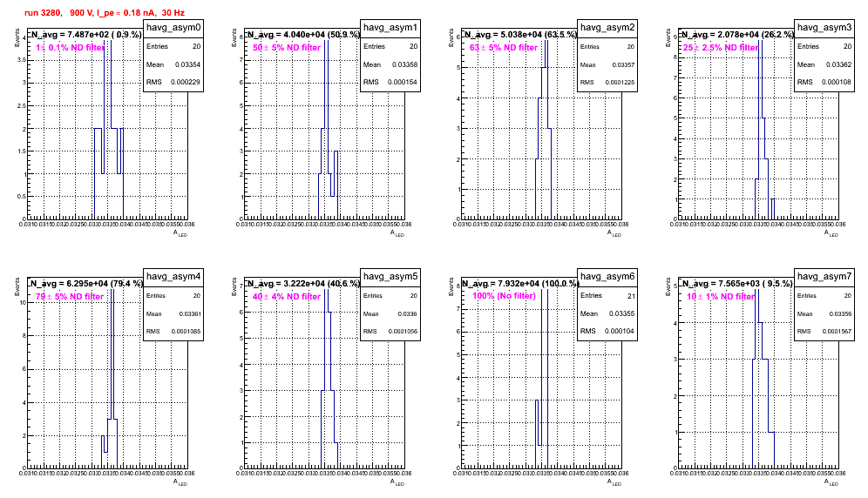Click the N_avg = 7.487e+02 label
868x498 pixels.
coord(85,34)
